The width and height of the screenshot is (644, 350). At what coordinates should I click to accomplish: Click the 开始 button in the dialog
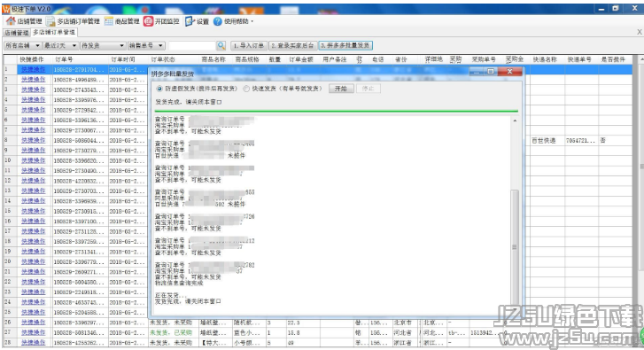341,89
